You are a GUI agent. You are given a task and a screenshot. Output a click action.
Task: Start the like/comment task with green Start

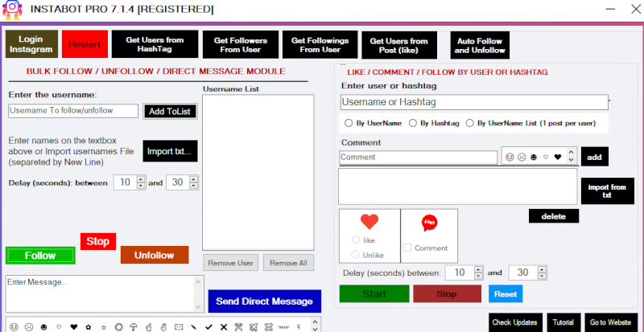[374, 293]
